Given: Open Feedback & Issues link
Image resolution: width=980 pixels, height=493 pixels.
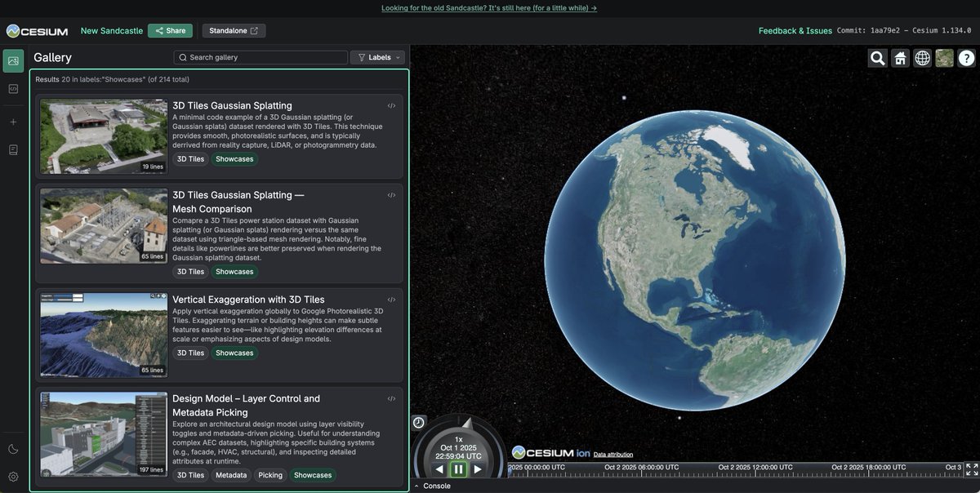Looking at the screenshot, I should point(795,31).
